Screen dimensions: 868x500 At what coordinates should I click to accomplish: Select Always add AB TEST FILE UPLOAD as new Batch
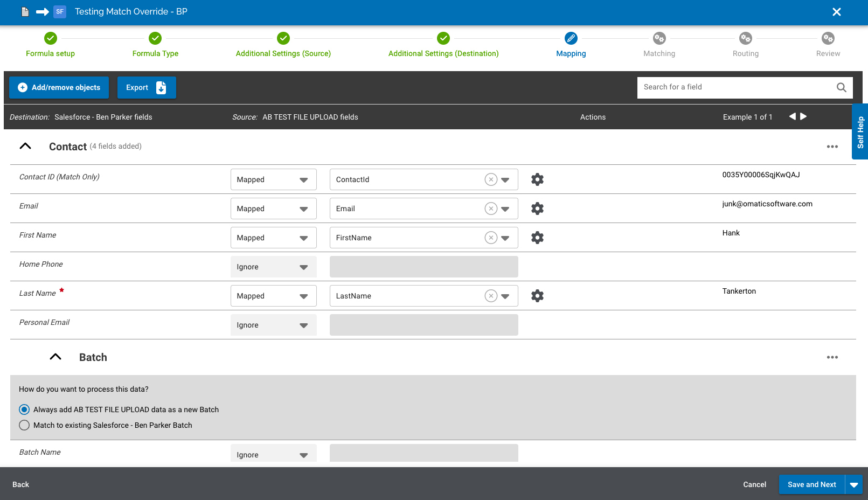pyautogui.click(x=24, y=409)
